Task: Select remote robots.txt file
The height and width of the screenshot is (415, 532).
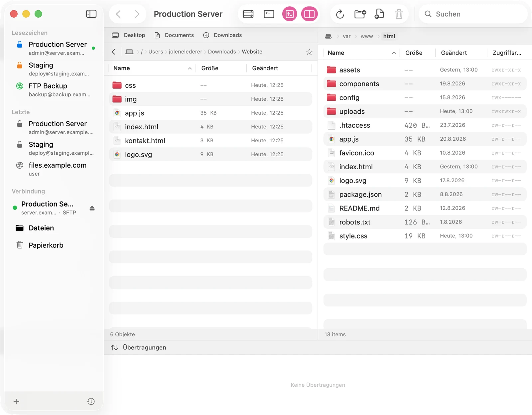Action: pyautogui.click(x=425, y=222)
